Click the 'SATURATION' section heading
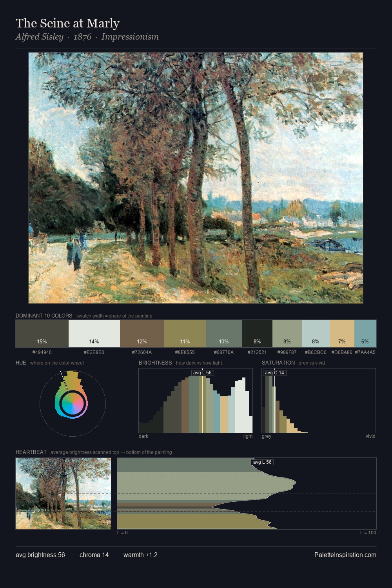This screenshot has height=588, width=392. (x=278, y=363)
